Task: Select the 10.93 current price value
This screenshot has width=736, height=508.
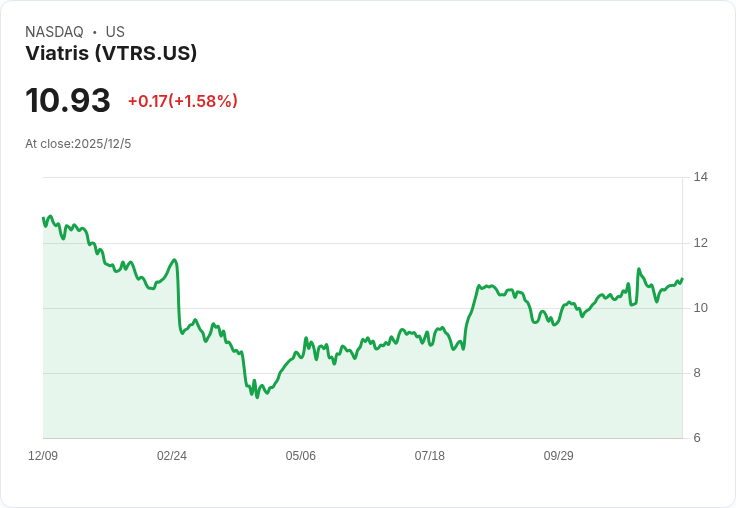Action: [68, 100]
